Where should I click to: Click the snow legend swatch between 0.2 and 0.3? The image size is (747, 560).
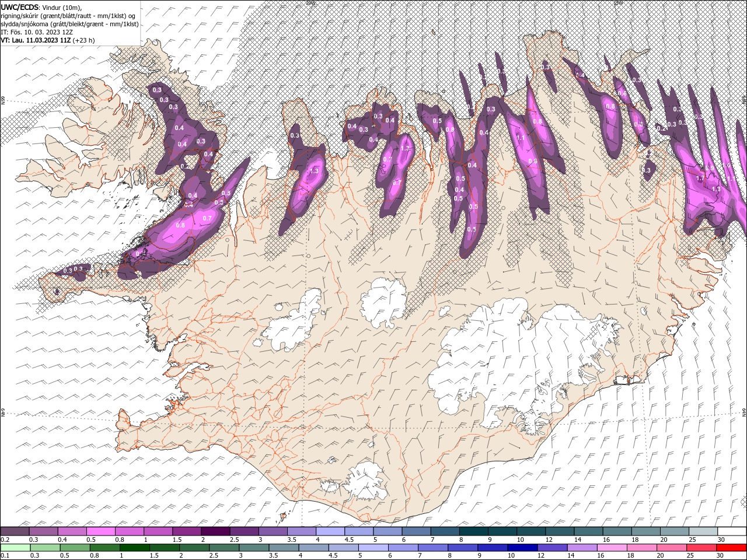[x=15, y=531]
